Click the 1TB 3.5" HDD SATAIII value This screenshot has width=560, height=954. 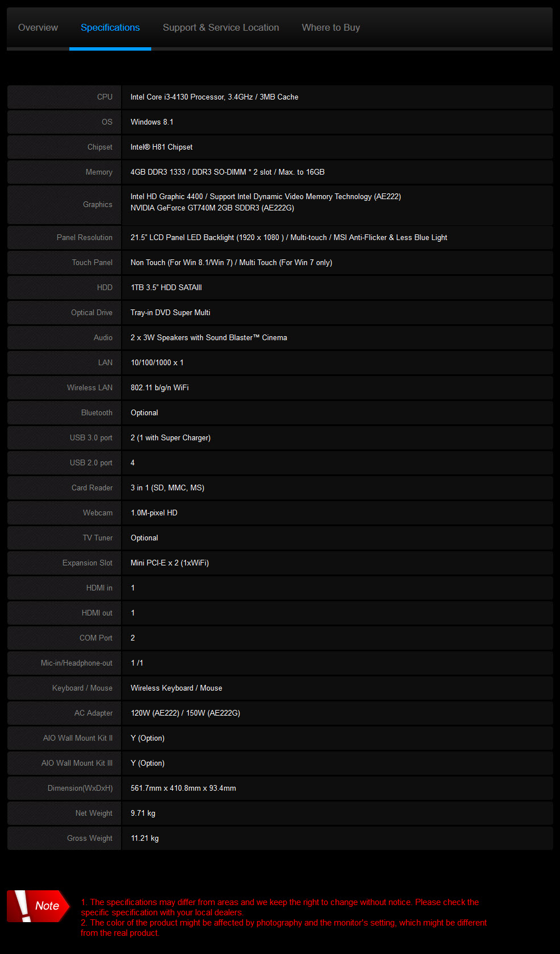(166, 288)
